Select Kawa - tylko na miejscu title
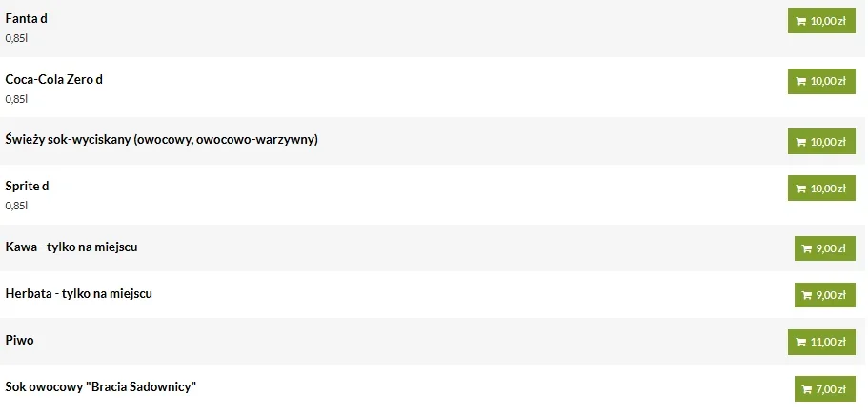868x415 pixels. pyautogui.click(x=73, y=247)
